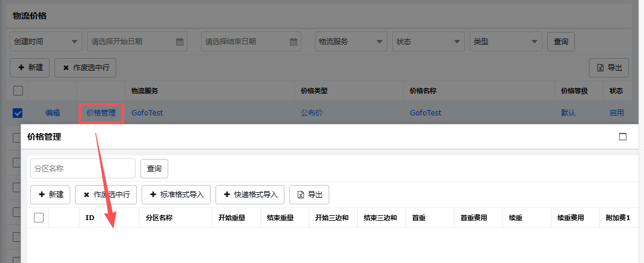This screenshot has width=644, height=263.
Task: Click the 首重费用 column header
Action: (473, 218)
